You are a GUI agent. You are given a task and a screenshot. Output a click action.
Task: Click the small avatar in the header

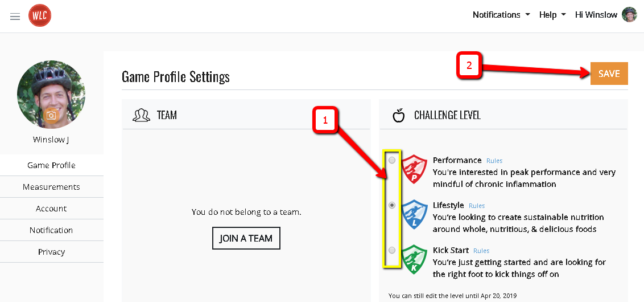(629, 15)
